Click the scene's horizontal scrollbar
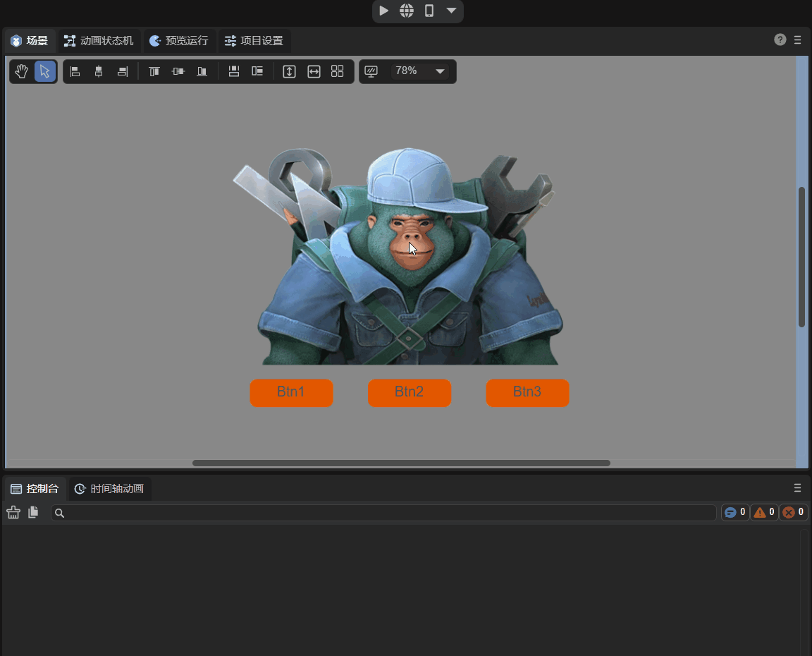Viewport: 812px width, 656px height. (401, 463)
